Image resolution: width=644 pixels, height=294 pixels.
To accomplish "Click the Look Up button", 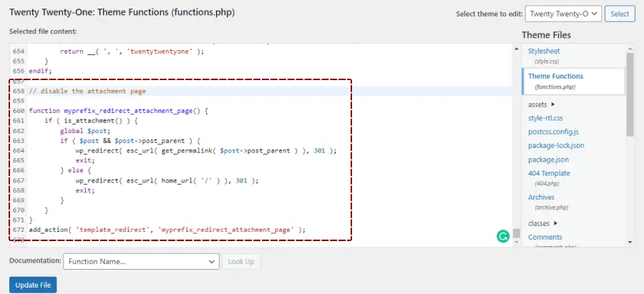I will point(241,262).
